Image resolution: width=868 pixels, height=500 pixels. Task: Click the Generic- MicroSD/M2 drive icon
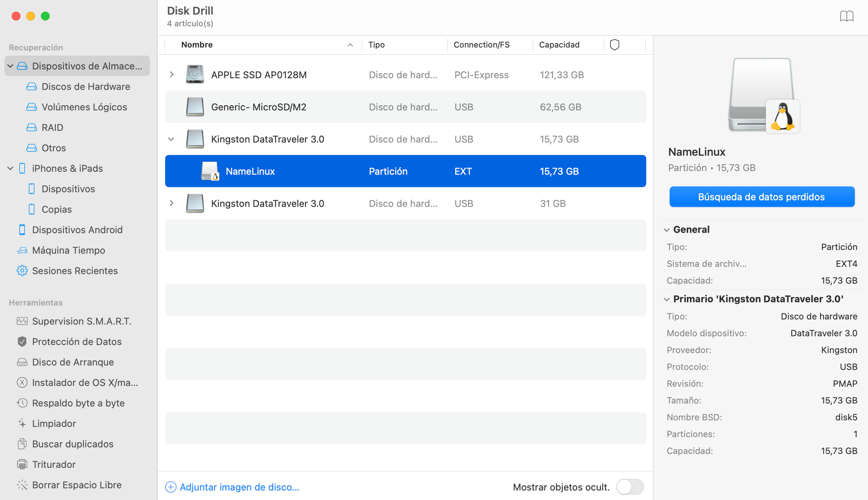195,107
